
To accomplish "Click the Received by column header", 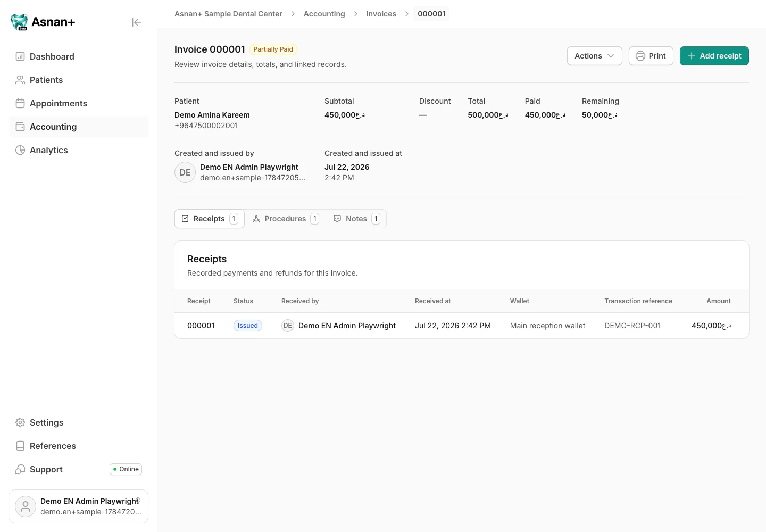I will (x=300, y=301).
